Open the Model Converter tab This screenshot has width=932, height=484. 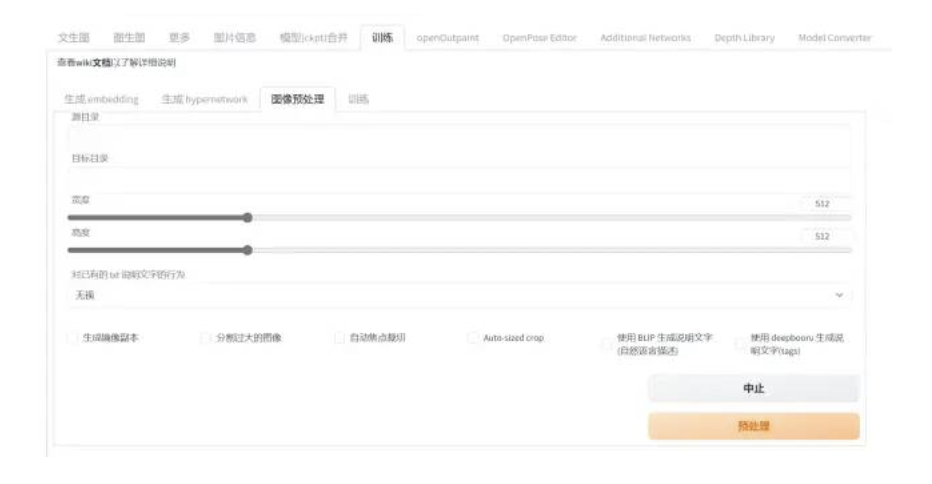coord(835,37)
